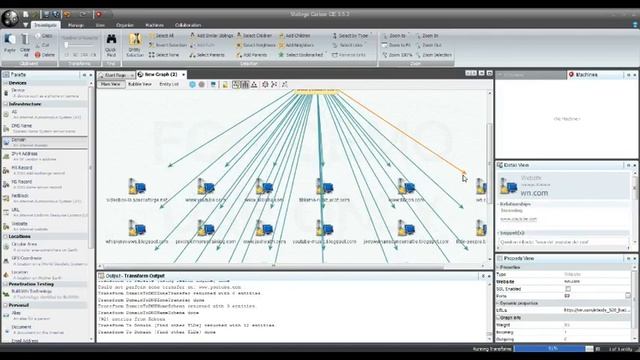Viewport: 640px width, 360px height.
Task: Click Zoom to Fit
Action: coord(396,45)
